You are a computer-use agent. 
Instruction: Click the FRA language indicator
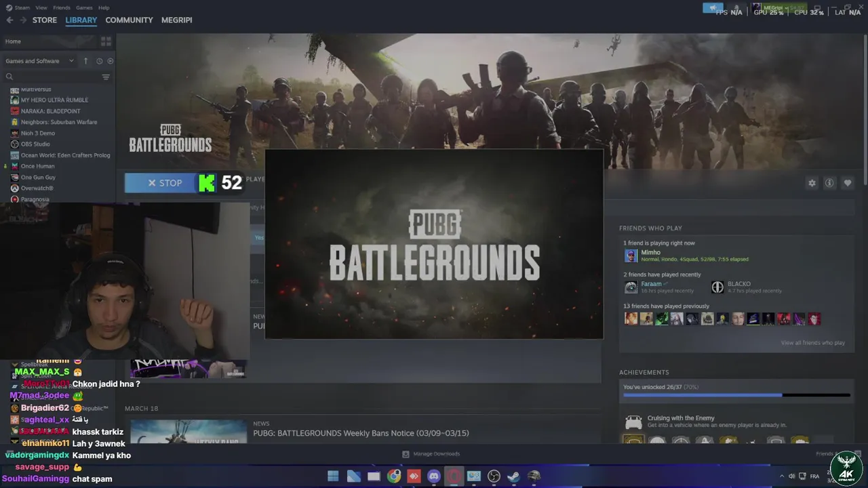coord(814,476)
